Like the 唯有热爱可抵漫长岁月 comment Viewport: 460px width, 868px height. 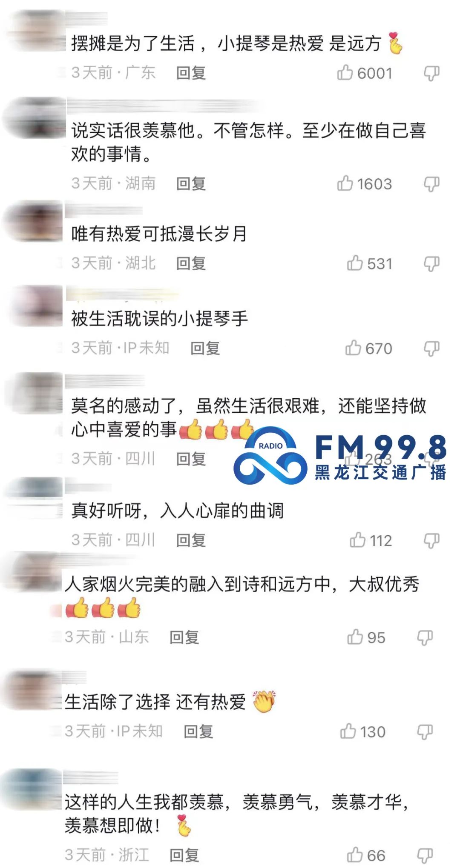pyautogui.click(x=355, y=263)
